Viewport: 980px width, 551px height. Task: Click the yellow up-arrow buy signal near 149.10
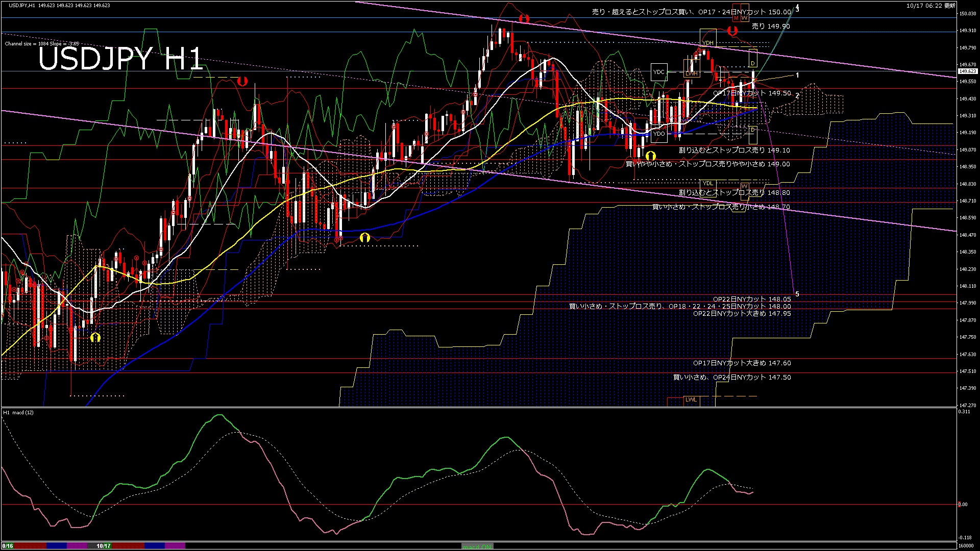pyautogui.click(x=650, y=155)
